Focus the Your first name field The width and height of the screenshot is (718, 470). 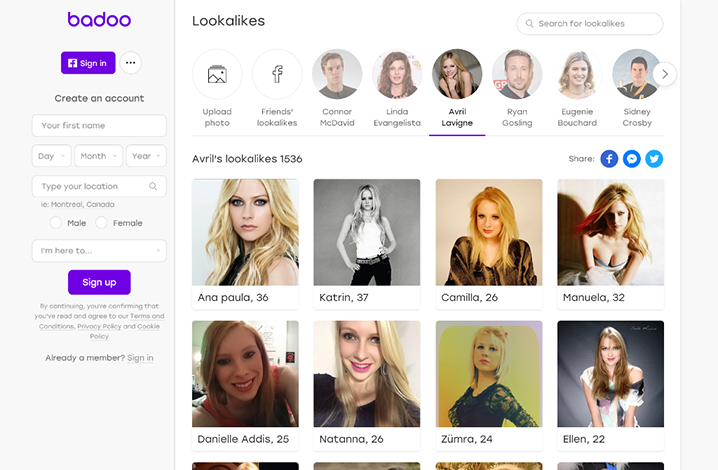[99, 126]
